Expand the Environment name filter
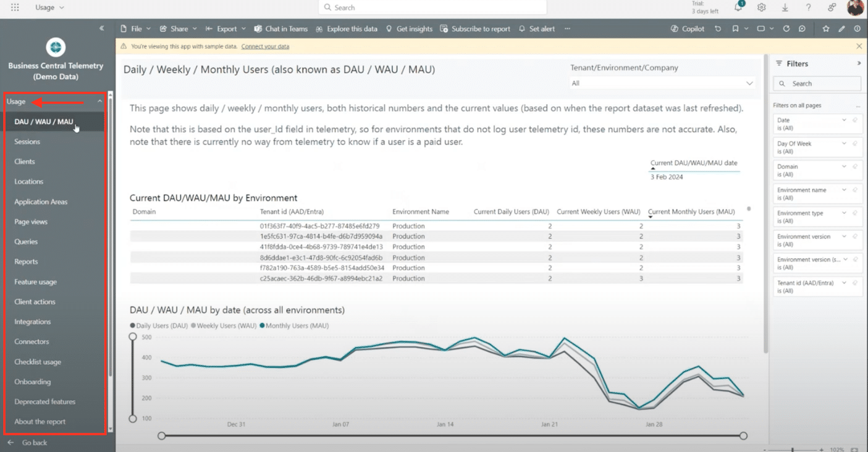Screen dimensions: 868x452 pos(845,190)
